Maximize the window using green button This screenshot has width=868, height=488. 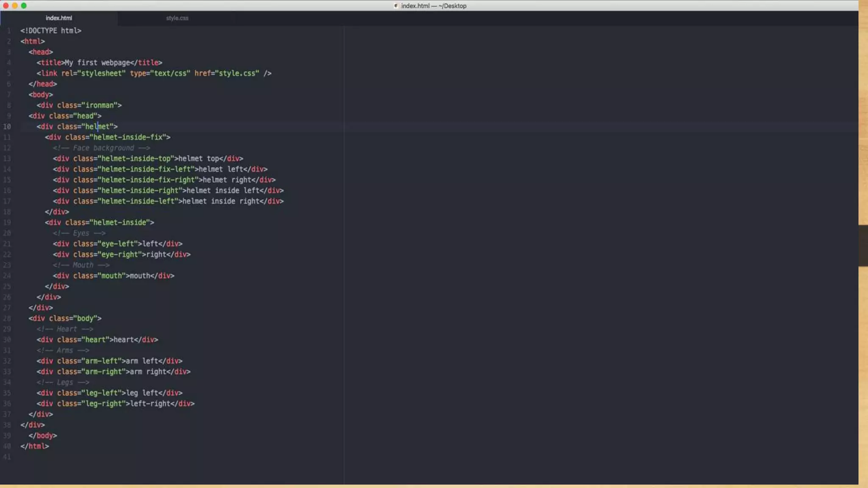pyautogui.click(x=24, y=6)
